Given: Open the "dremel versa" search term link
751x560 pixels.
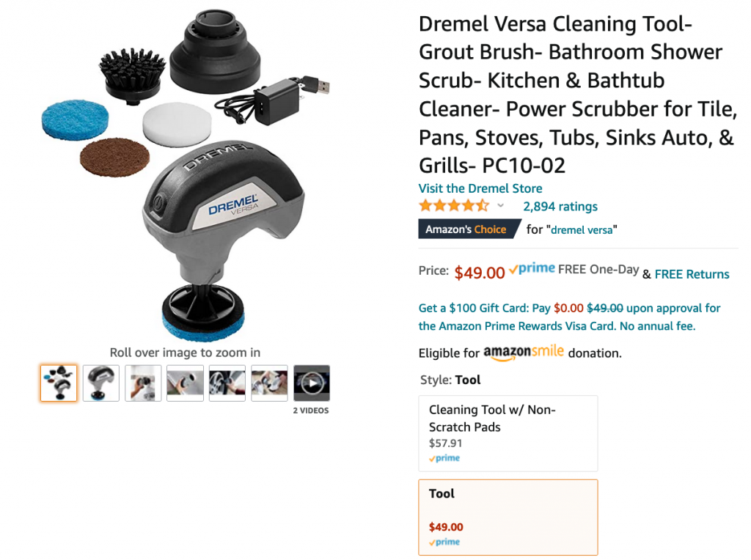Looking at the screenshot, I should (x=582, y=229).
